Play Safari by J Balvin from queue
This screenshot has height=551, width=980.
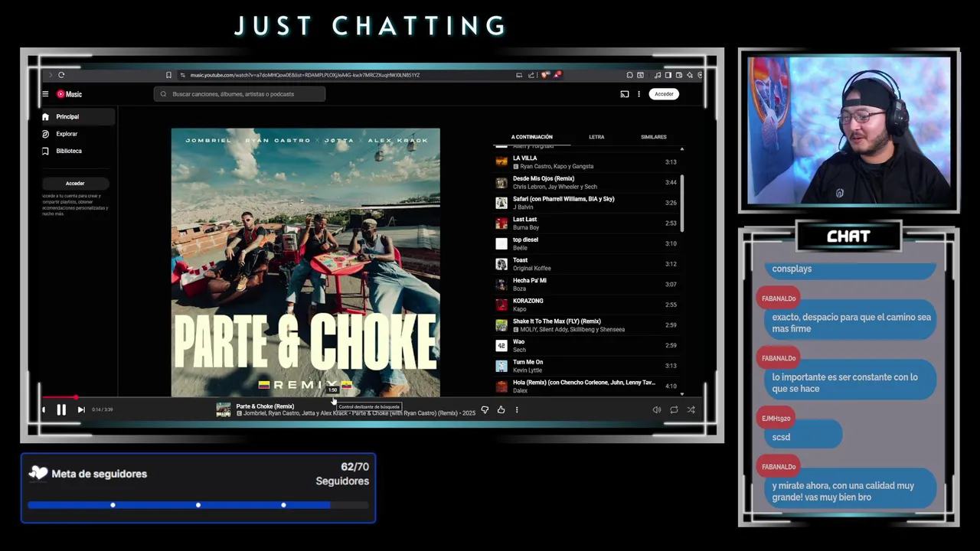[586, 203]
